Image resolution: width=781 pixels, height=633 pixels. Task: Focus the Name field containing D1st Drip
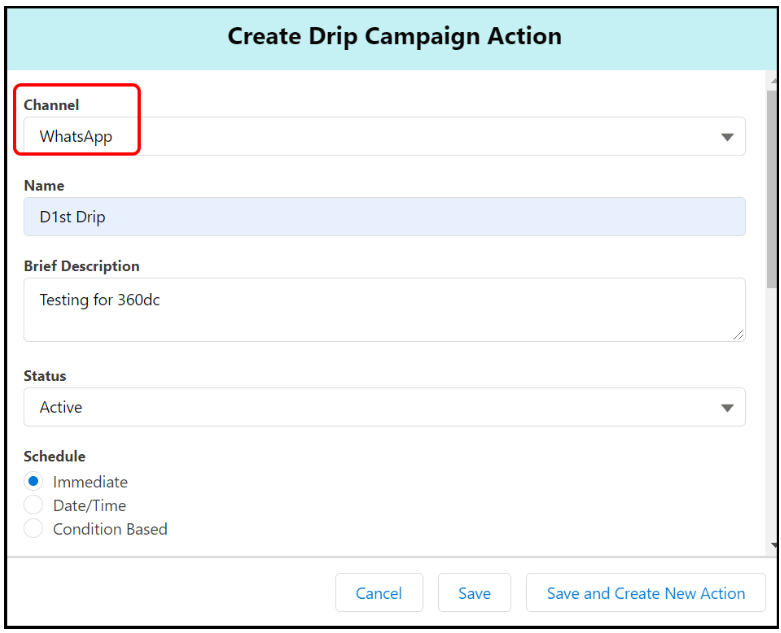384,217
